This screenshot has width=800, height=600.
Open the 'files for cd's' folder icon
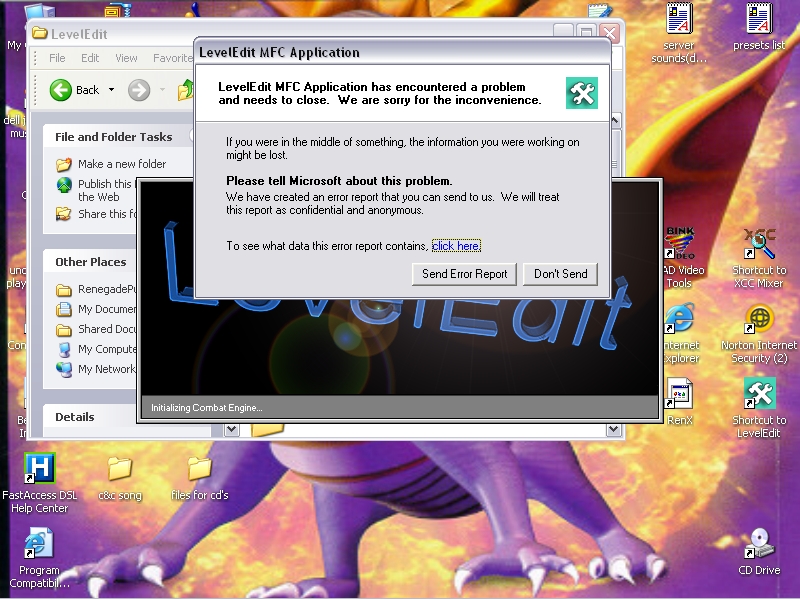200,469
